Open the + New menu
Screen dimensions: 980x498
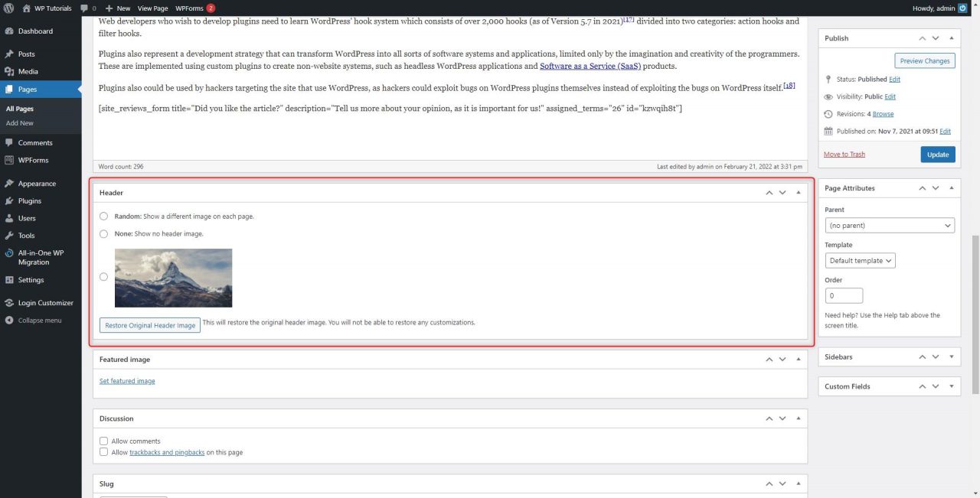click(119, 8)
